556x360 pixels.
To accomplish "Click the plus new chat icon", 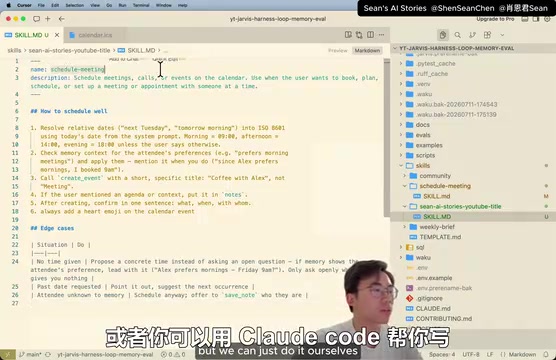I will coord(48,19).
